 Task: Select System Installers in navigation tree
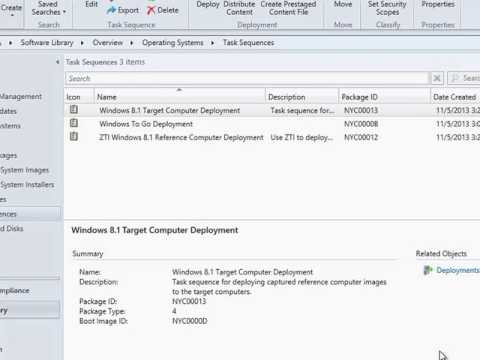tap(27, 185)
